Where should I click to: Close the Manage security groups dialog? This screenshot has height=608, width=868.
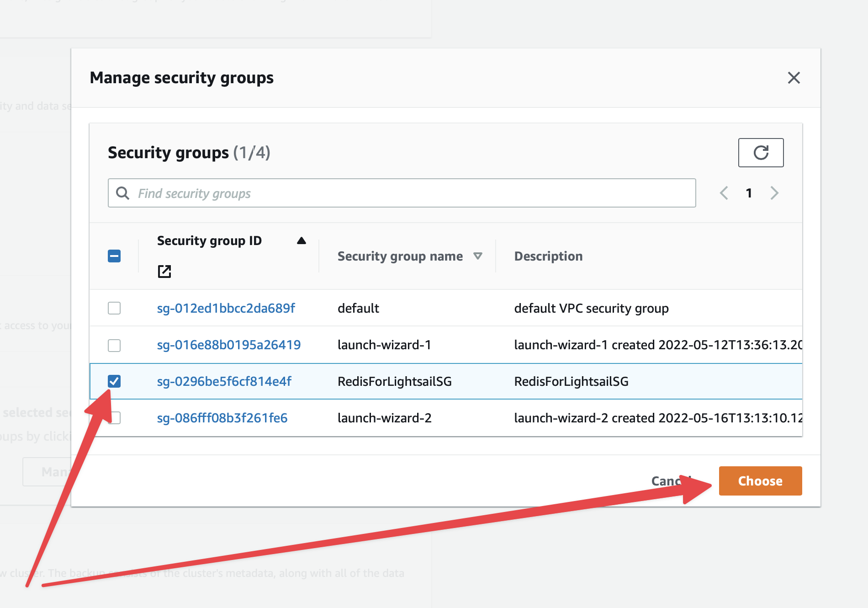click(x=794, y=78)
